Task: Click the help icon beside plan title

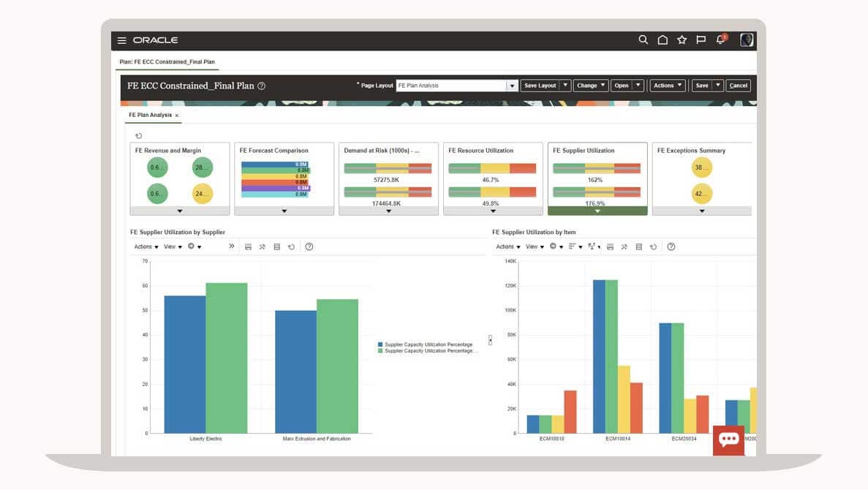Action: [x=262, y=86]
